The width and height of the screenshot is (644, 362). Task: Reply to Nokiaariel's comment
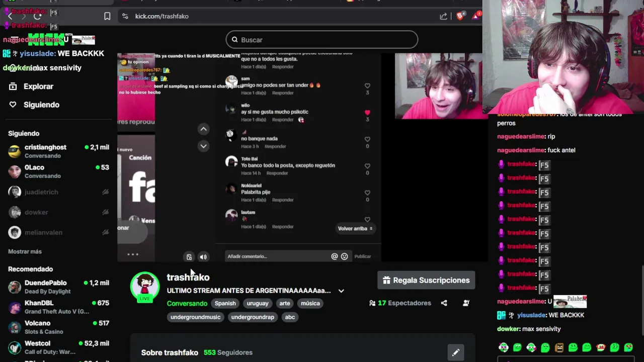click(283, 200)
